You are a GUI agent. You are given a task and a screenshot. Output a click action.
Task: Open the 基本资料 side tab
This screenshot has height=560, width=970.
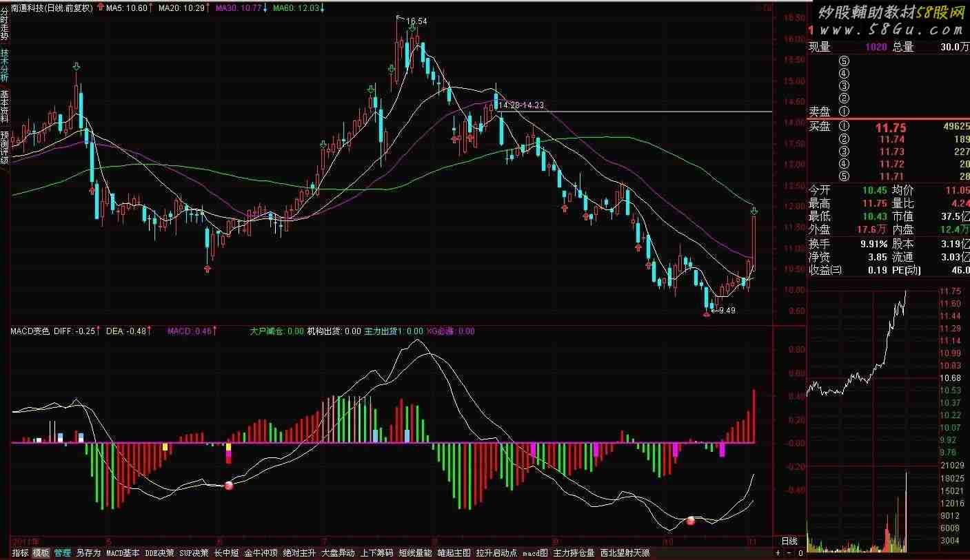point(5,106)
